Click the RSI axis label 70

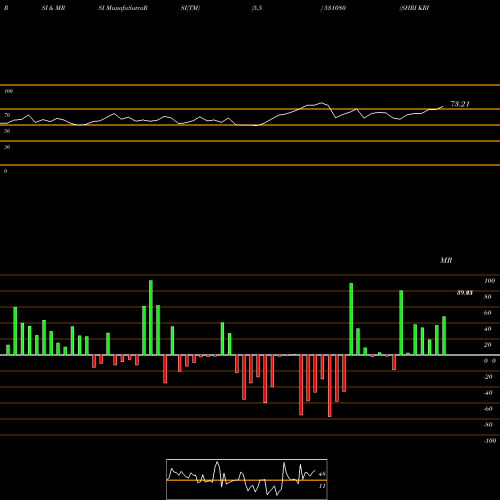(x=7, y=115)
